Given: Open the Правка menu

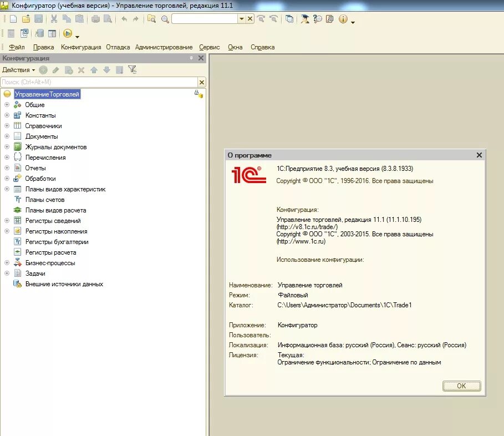Looking at the screenshot, I should pyautogui.click(x=43, y=47).
